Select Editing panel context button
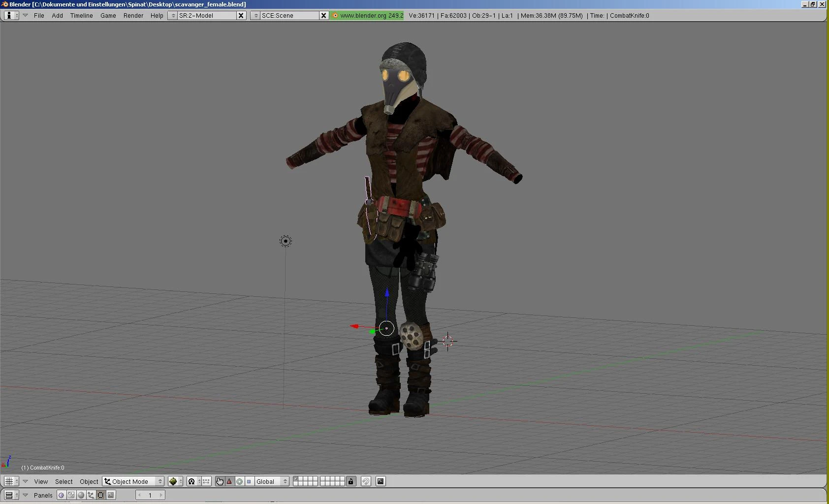This screenshot has width=829, height=504. click(x=100, y=495)
